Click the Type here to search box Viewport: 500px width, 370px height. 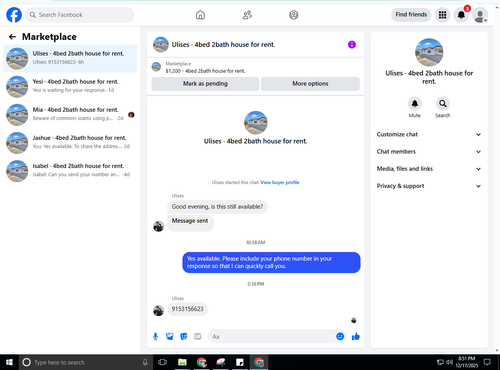(86, 362)
